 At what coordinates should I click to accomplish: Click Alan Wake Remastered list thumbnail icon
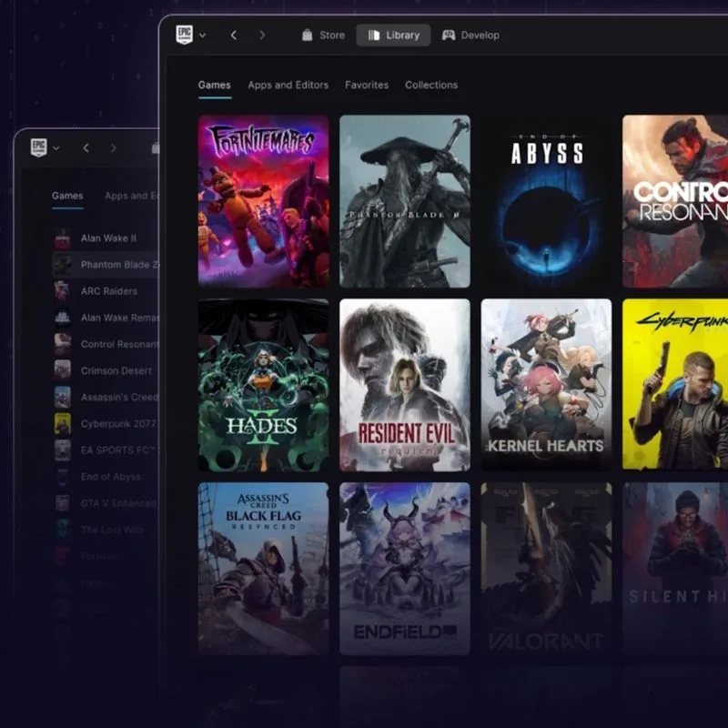pyautogui.click(x=63, y=318)
